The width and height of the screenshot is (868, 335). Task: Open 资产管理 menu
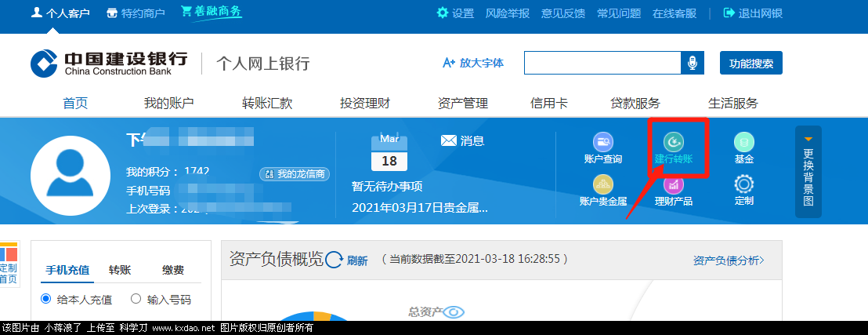point(463,103)
